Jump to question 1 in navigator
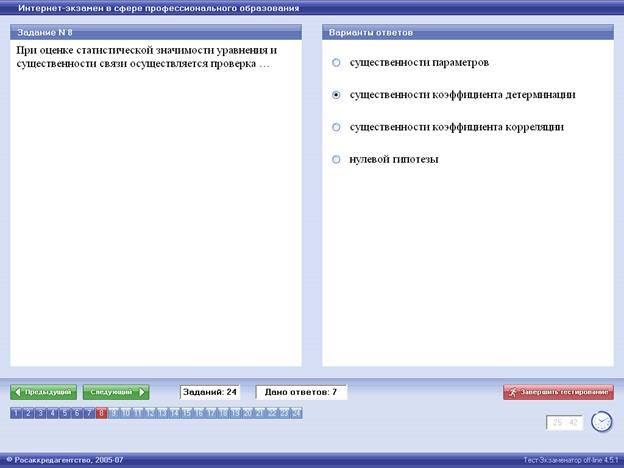Viewport: 624px width, 468px height. [16, 413]
